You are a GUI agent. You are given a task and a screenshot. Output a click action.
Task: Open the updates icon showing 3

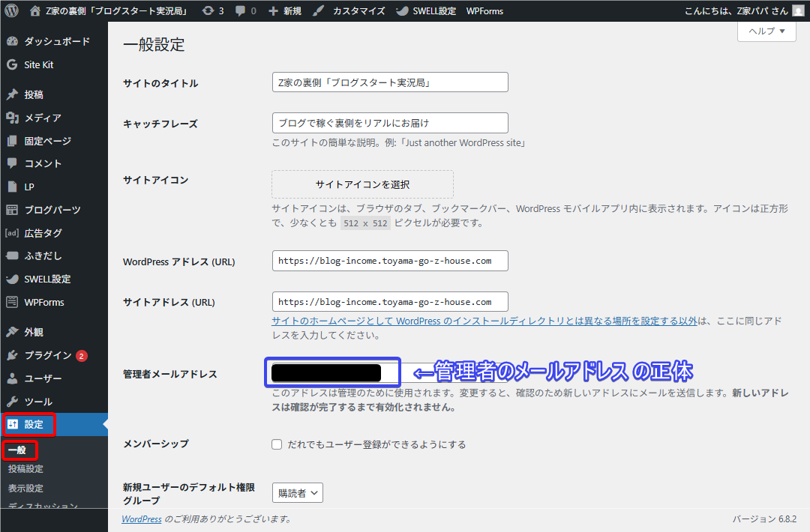208,11
